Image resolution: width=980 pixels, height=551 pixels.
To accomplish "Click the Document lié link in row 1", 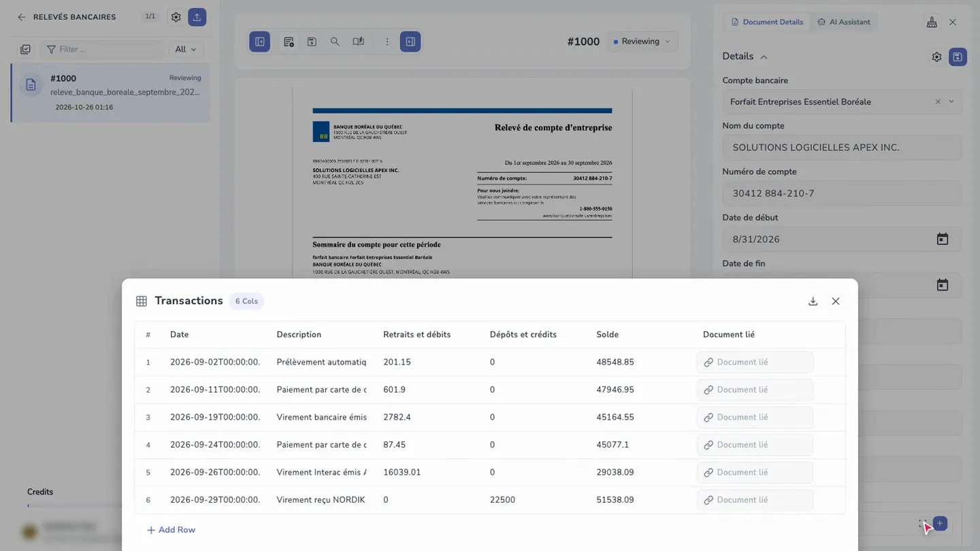I will coord(755,363).
